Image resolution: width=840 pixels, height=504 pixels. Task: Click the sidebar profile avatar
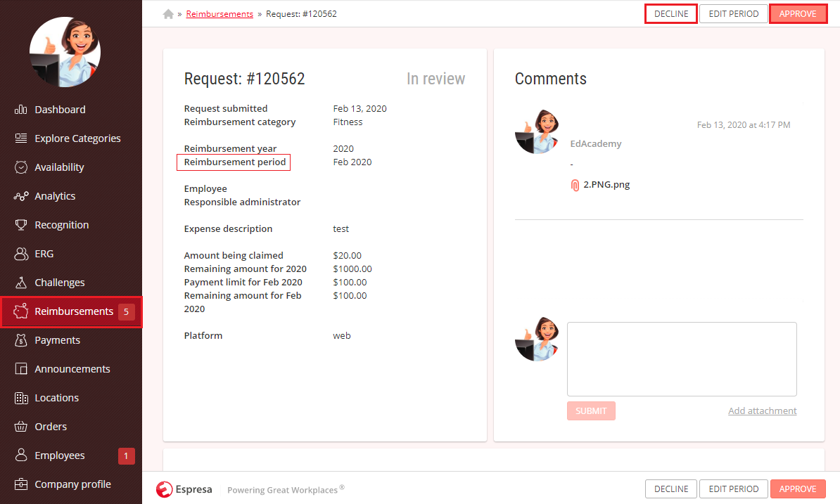pyautogui.click(x=64, y=52)
